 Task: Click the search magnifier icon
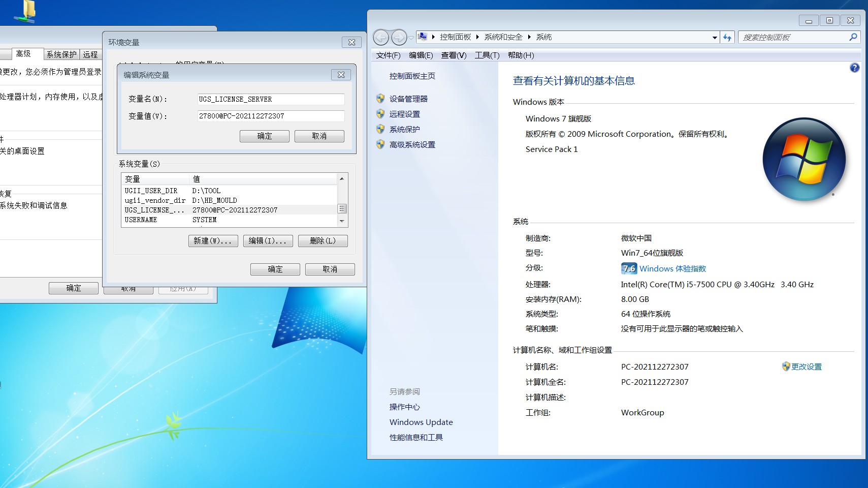coord(853,37)
